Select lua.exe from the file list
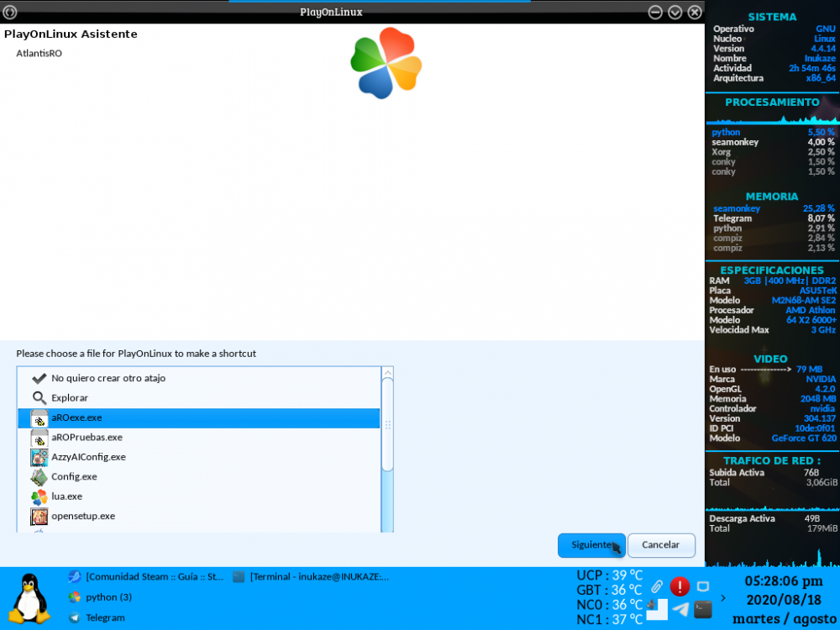This screenshot has width=840, height=630. 66,496
